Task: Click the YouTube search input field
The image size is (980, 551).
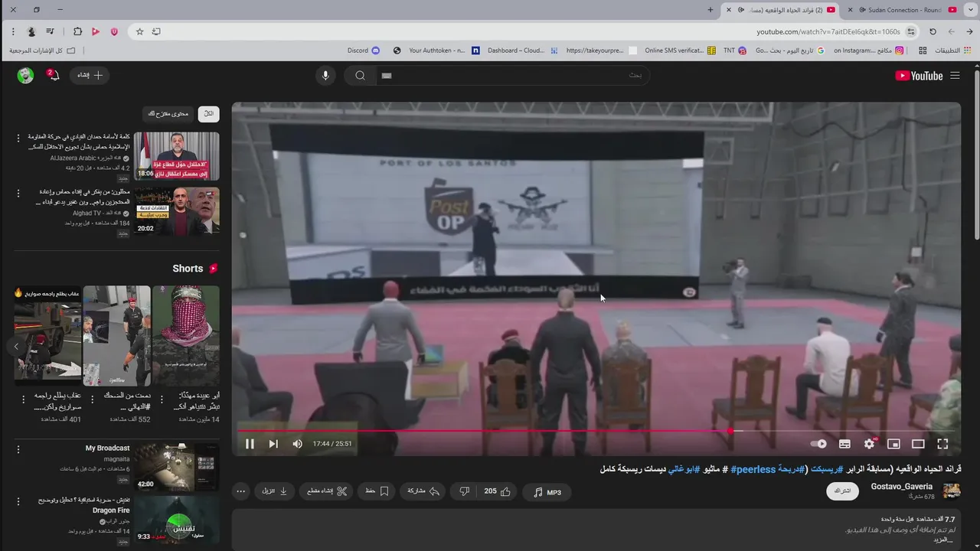Action: [x=513, y=75]
